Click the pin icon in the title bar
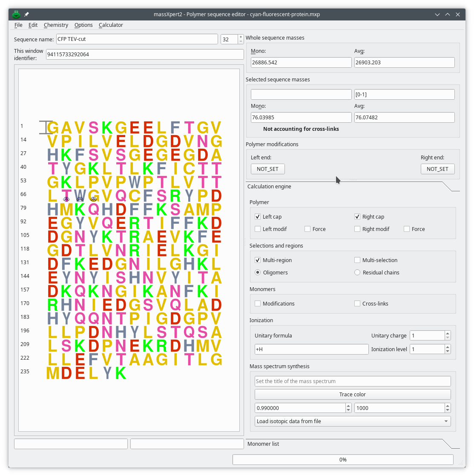Screen dimensions: 474x476 tap(26, 14)
